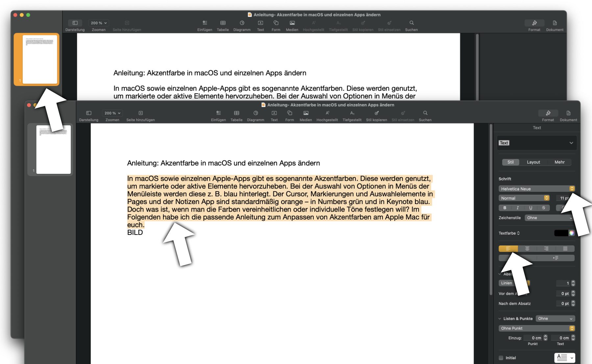The height and width of the screenshot is (364, 592).
Task: Open color wheel next to Textfarbe
Action: 572,233
